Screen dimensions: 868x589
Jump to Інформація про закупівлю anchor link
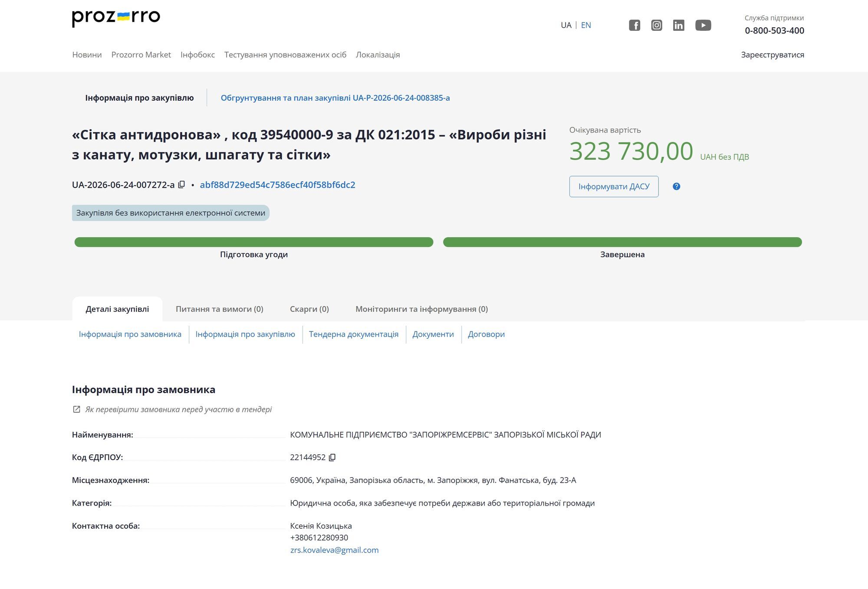coord(245,334)
